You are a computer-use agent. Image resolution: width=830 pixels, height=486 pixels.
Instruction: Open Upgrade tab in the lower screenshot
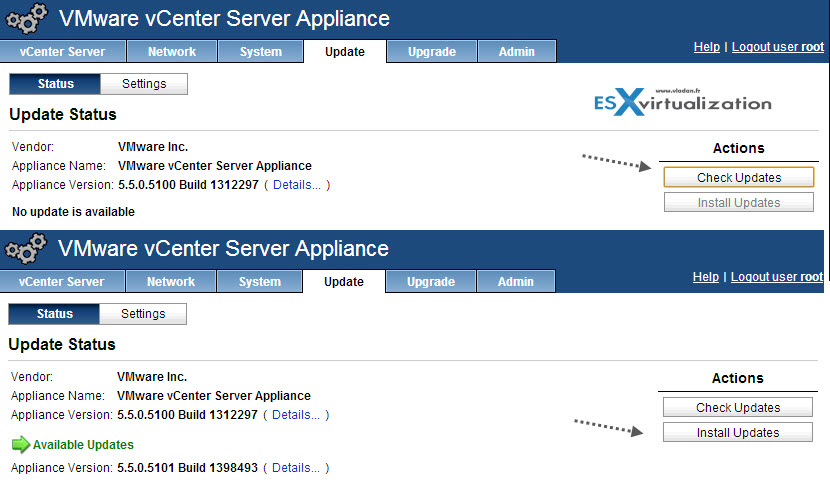click(x=431, y=281)
